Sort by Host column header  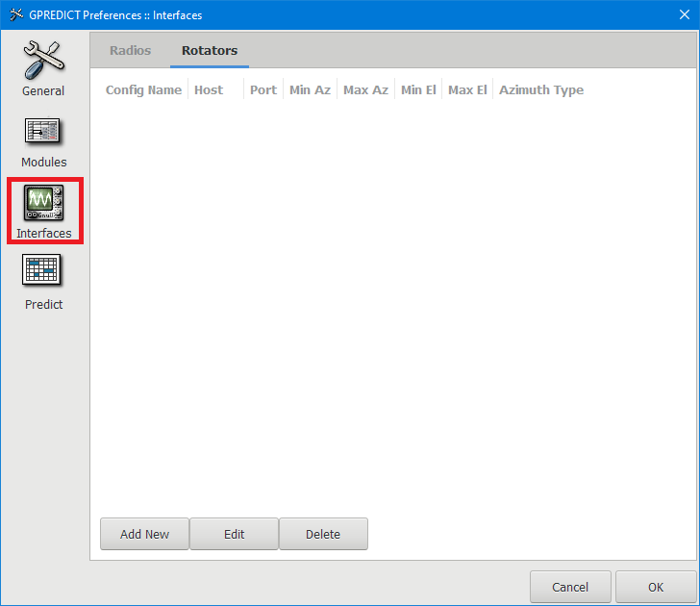point(216,89)
